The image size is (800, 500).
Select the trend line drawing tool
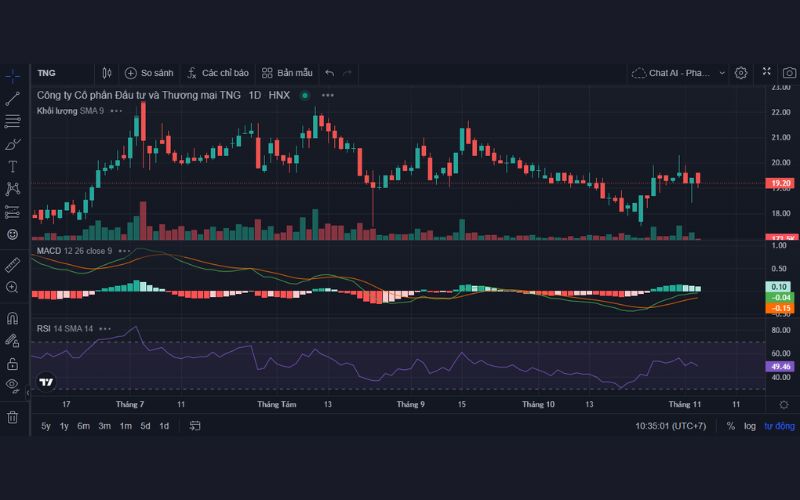point(12,98)
